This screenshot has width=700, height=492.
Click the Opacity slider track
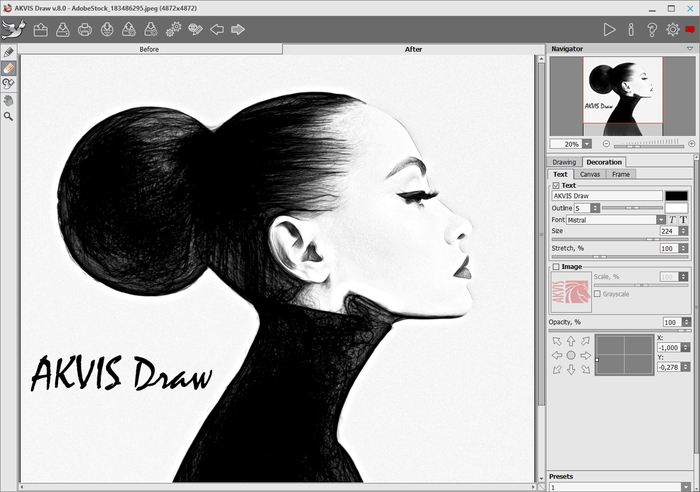620,330
